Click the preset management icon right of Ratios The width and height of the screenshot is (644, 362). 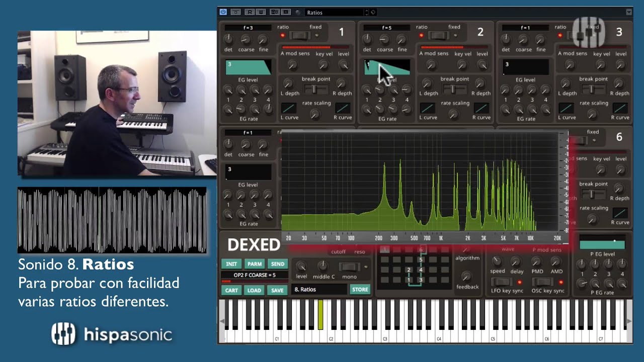pos(373,12)
